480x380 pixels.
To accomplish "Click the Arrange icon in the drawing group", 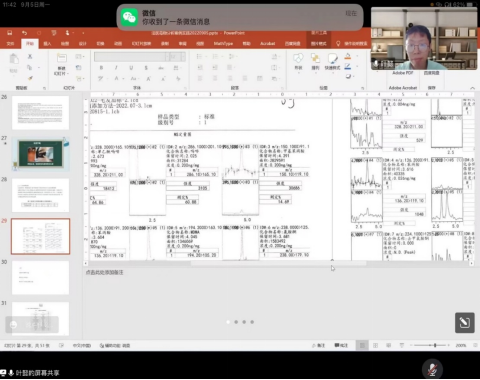I will (x=315, y=58).
